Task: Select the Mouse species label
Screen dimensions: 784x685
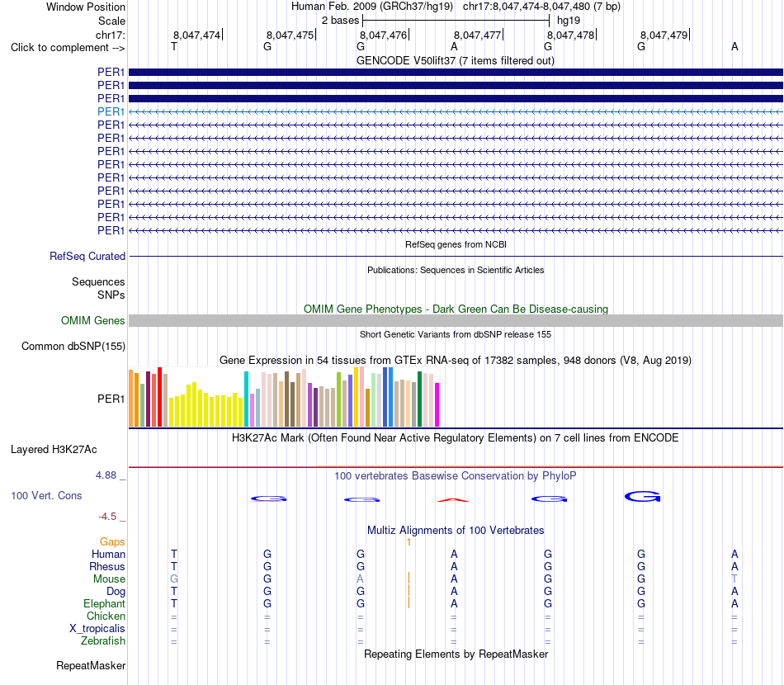Action: [x=109, y=579]
